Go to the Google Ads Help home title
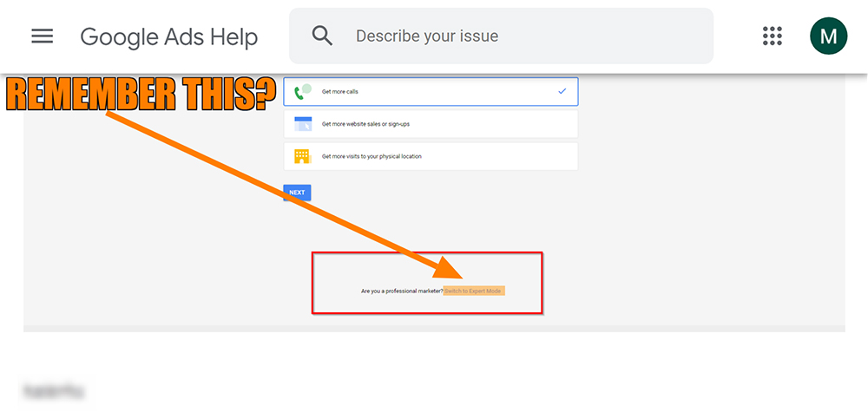Screen dimensions: 868x419 coord(169,37)
